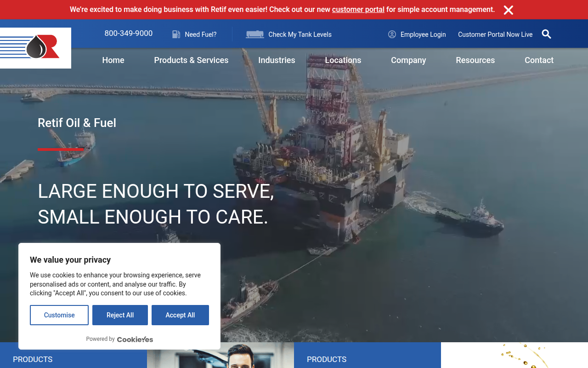Image resolution: width=588 pixels, height=368 pixels.
Task: Click the 'Retif Oil & Fuel' heading
Action: tap(77, 123)
